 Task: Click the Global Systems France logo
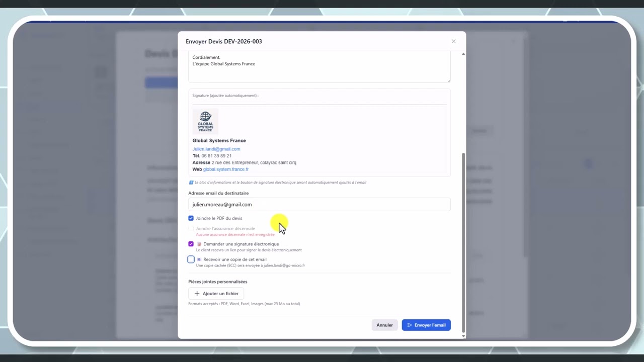point(205,122)
